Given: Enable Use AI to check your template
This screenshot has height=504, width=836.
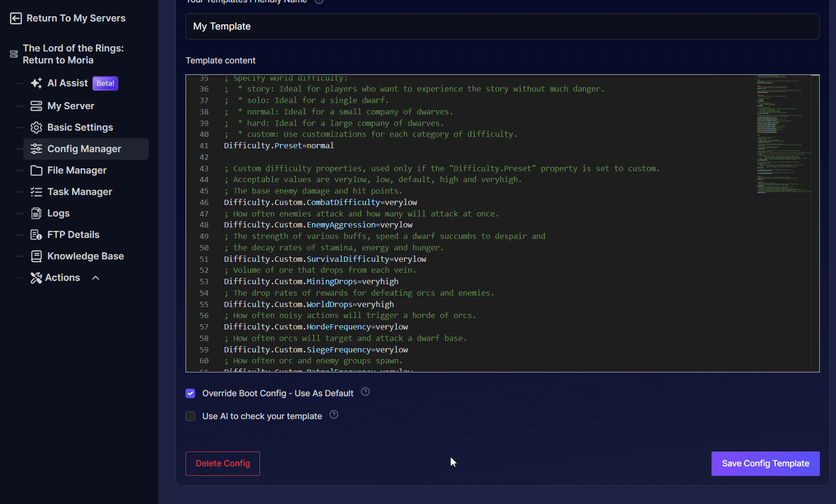Looking at the screenshot, I should click(x=190, y=416).
